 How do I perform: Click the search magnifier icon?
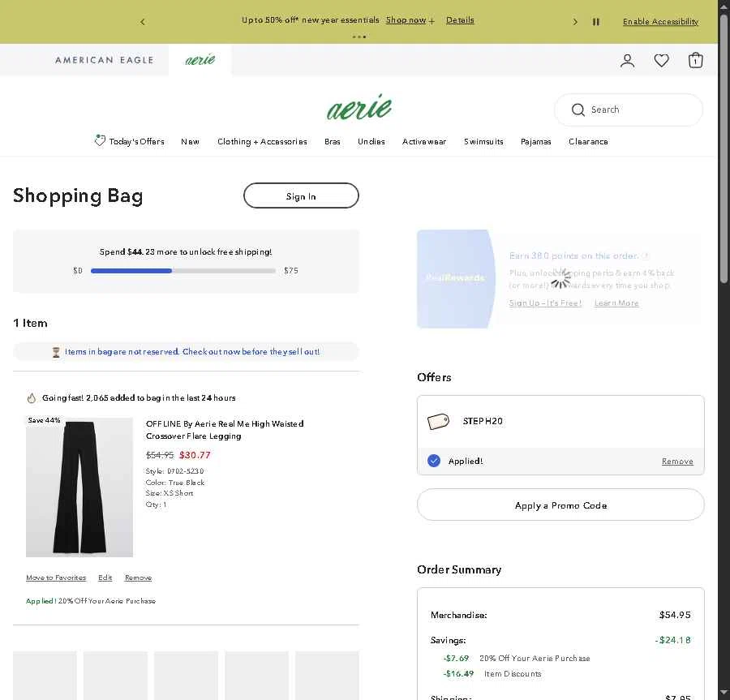578,110
